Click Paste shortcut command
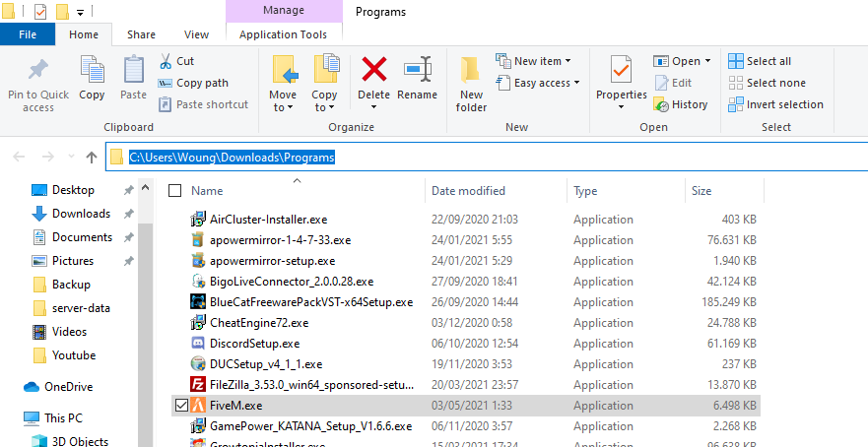 (x=203, y=104)
